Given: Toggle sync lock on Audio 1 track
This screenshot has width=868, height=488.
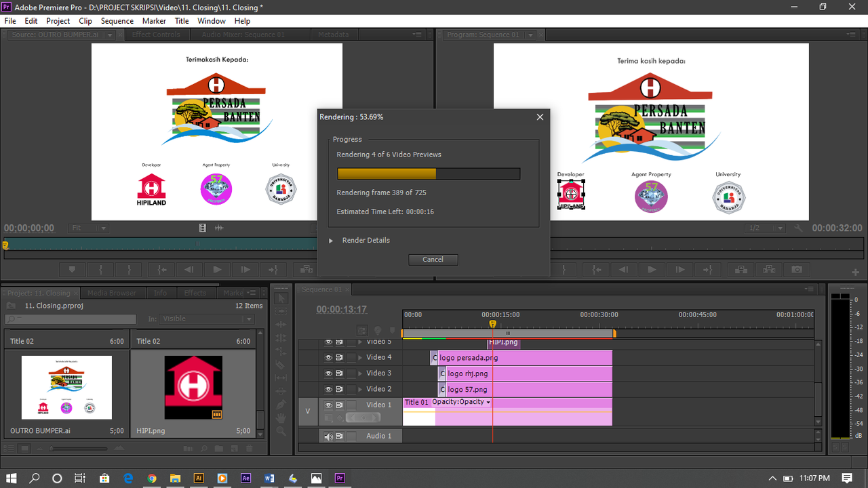Looking at the screenshot, I should click(x=339, y=436).
